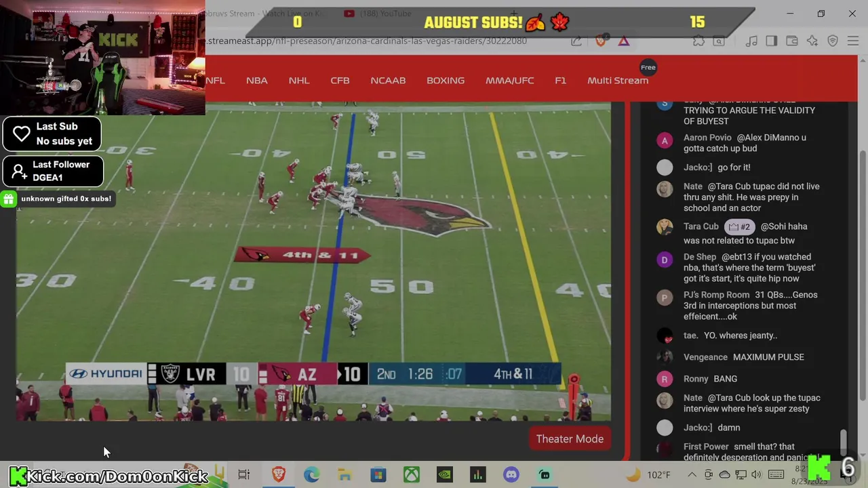The width and height of the screenshot is (868, 488).
Task: Click the address bar URL
Action: coord(366,41)
